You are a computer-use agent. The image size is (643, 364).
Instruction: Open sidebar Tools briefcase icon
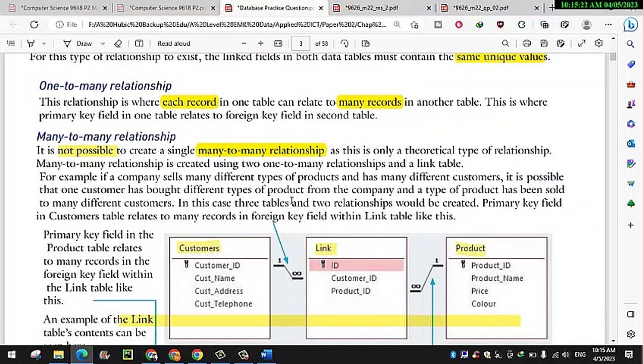pyautogui.click(x=630, y=84)
